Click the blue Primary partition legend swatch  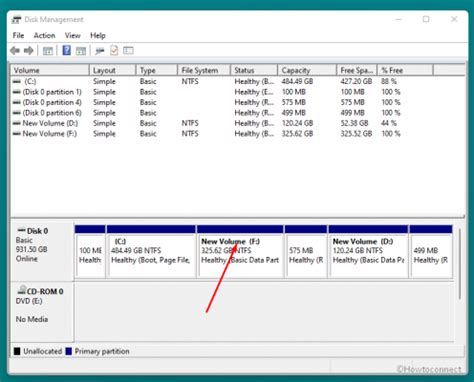(69, 351)
